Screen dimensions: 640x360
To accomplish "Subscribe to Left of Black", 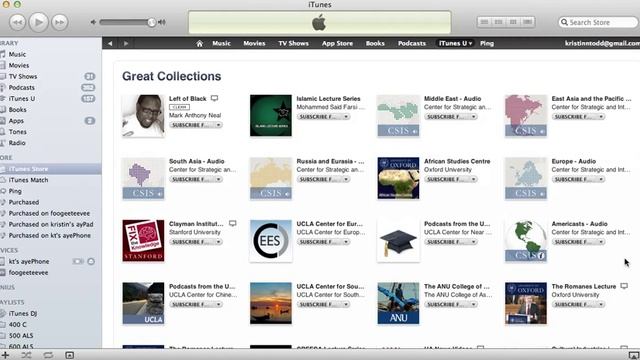I will [x=196, y=125].
